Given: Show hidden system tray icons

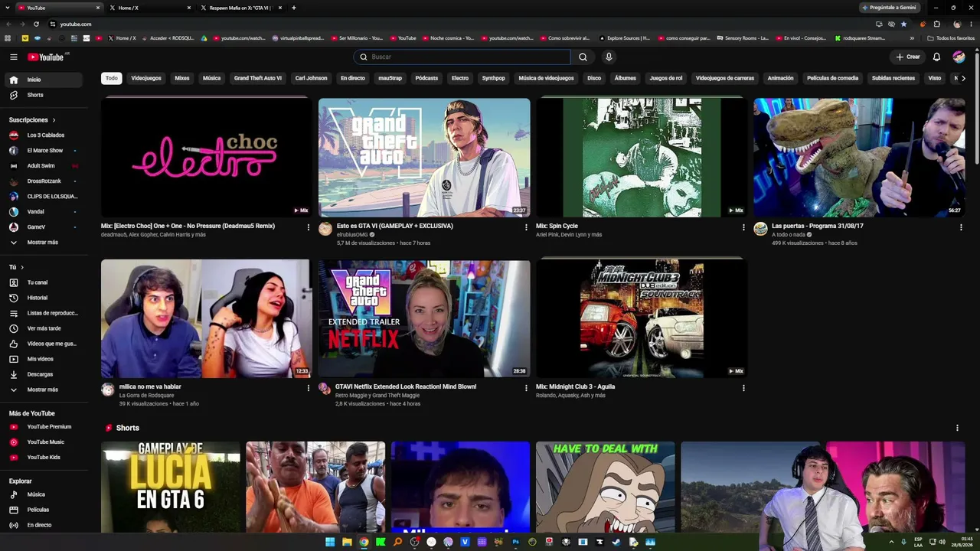Looking at the screenshot, I should [x=892, y=542].
